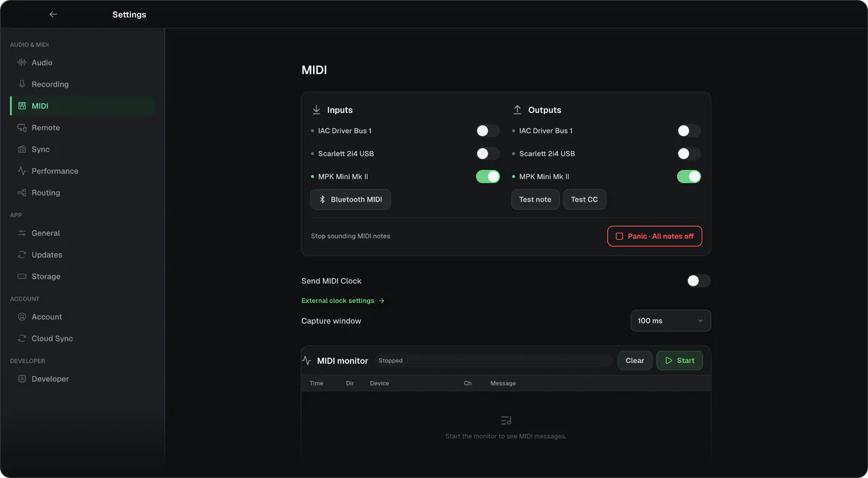Click the Performance pulse icon

[x=22, y=171]
